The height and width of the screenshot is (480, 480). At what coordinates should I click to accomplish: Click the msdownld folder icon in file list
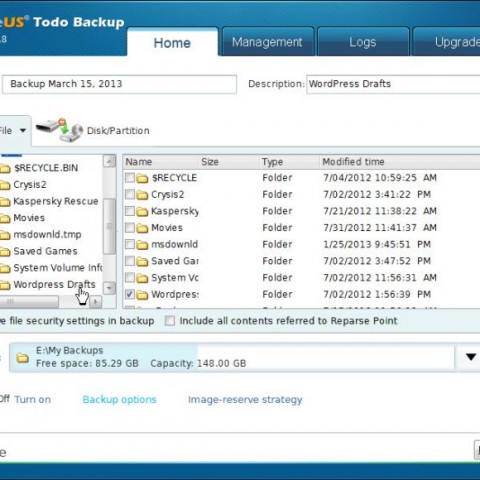142,245
